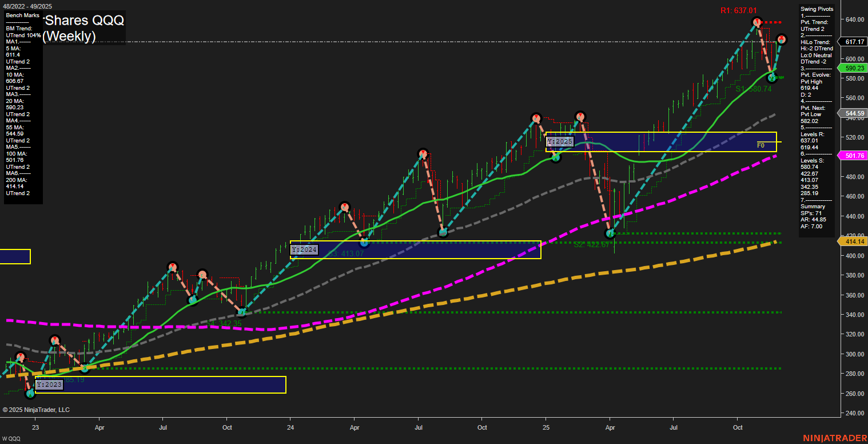Click the swing high pivot marker below R1: 637.01
This screenshot has height=444, width=868.
click(756, 22)
